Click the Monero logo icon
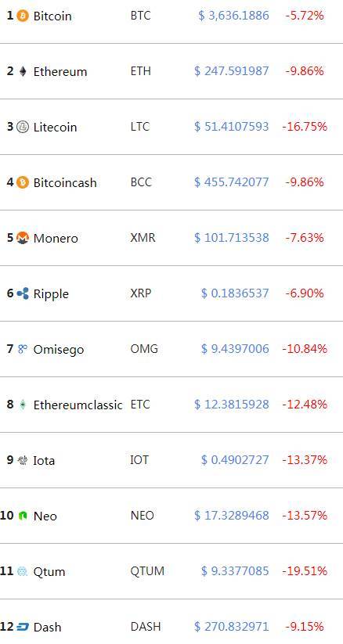 tap(23, 238)
